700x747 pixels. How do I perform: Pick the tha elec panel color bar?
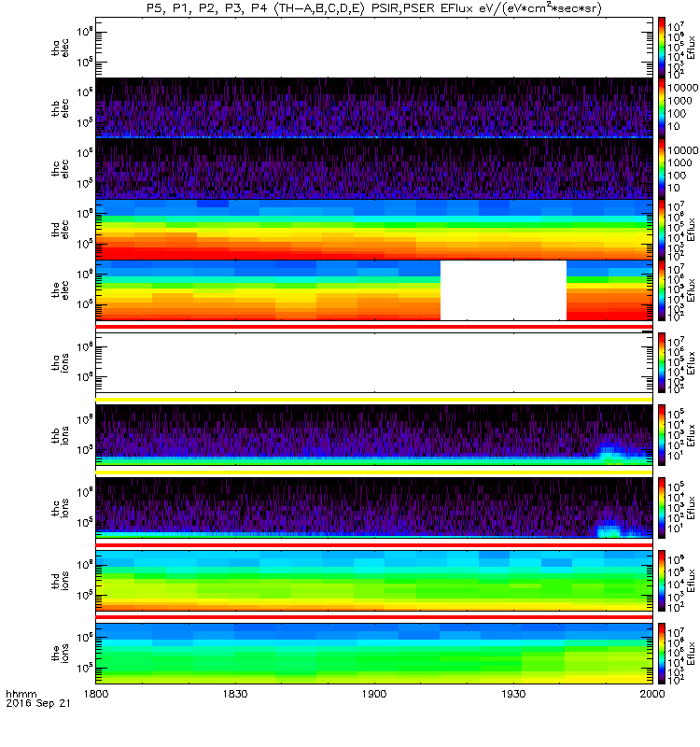[x=662, y=48]
